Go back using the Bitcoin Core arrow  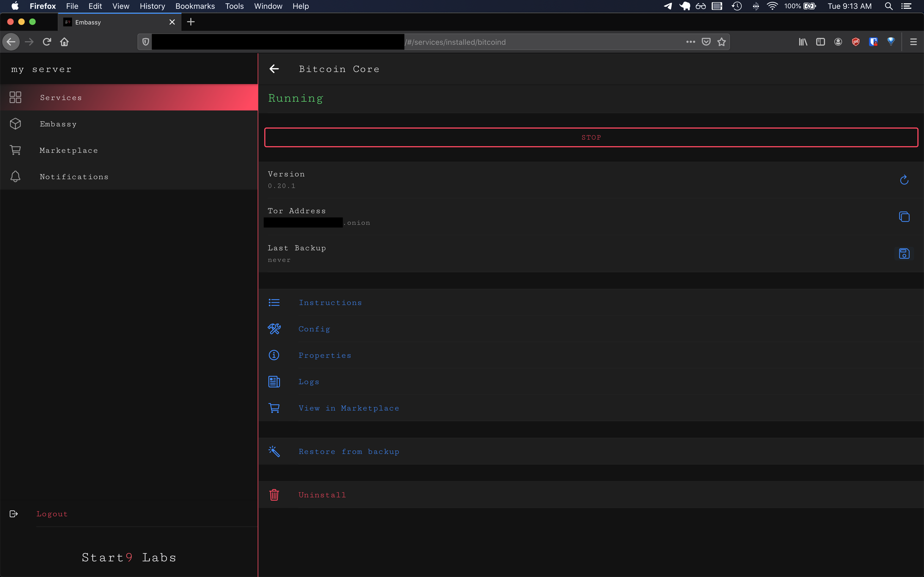point(274,69)
